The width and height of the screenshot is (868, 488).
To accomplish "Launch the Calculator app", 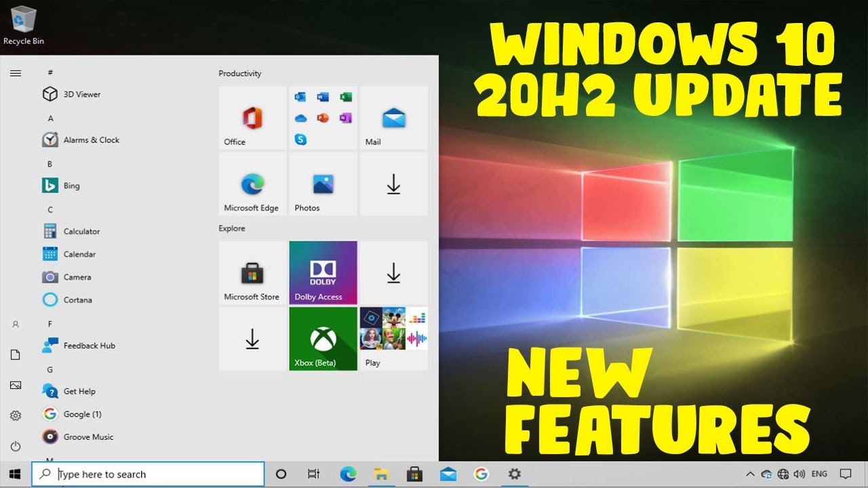I will pos(71,231).
